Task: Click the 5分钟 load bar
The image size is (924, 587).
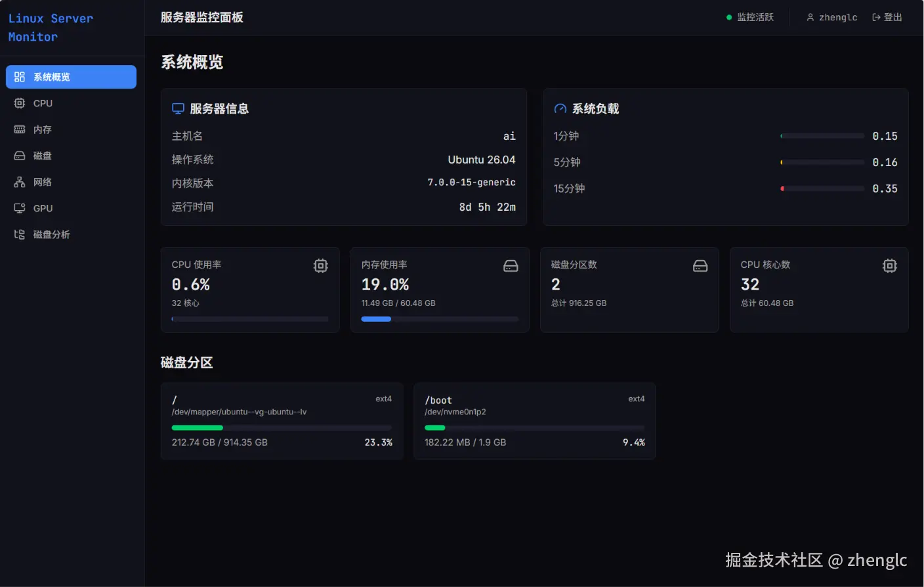Action: click(x=822, y=162)
